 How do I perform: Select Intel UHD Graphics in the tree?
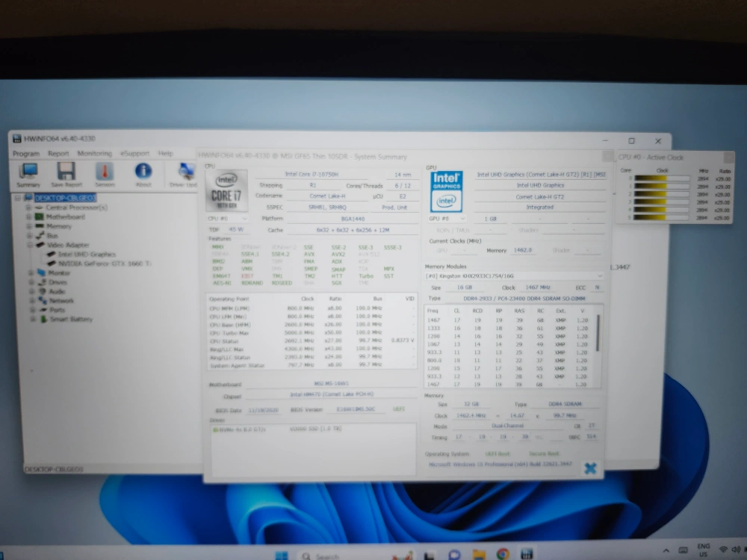click(x=87, y=255)
